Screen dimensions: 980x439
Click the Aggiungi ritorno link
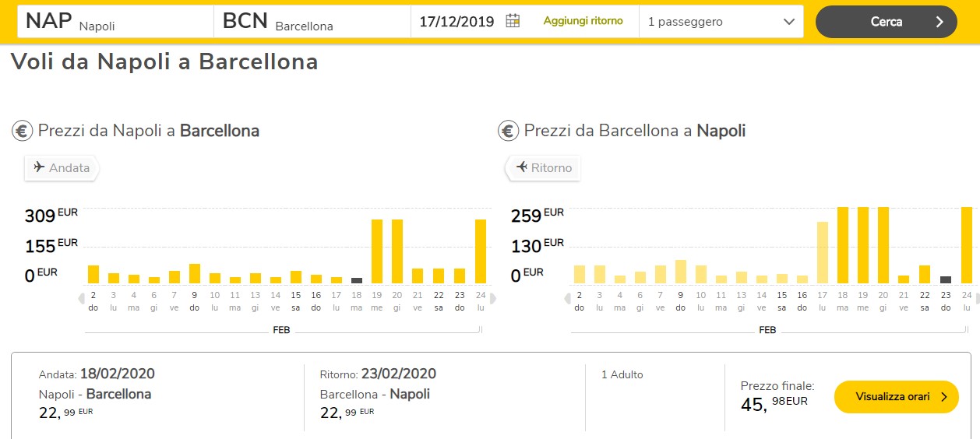tap(583, 21)
